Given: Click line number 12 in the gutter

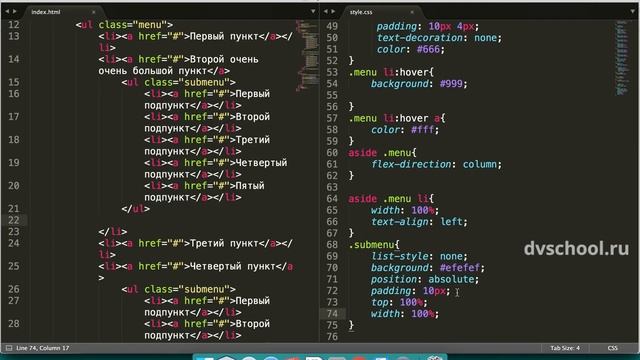Looking at the screenshot, I should (x=13, y=25).
